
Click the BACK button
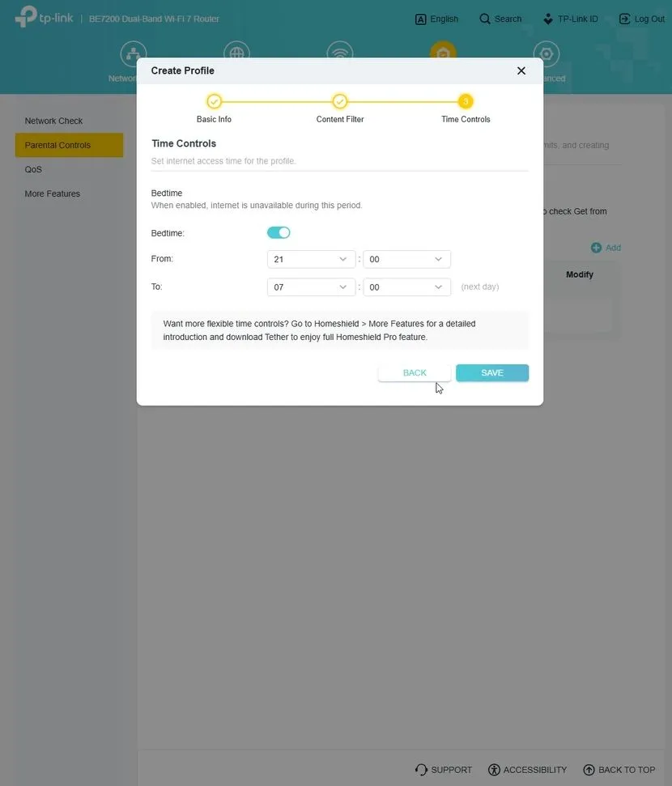click(415, 372)
